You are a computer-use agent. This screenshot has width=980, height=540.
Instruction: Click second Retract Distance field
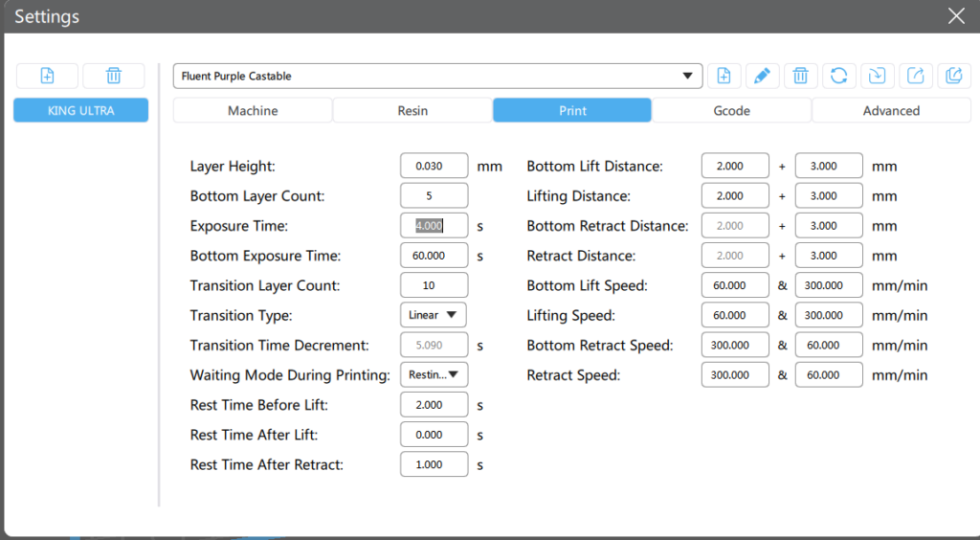tap(829, 256)
